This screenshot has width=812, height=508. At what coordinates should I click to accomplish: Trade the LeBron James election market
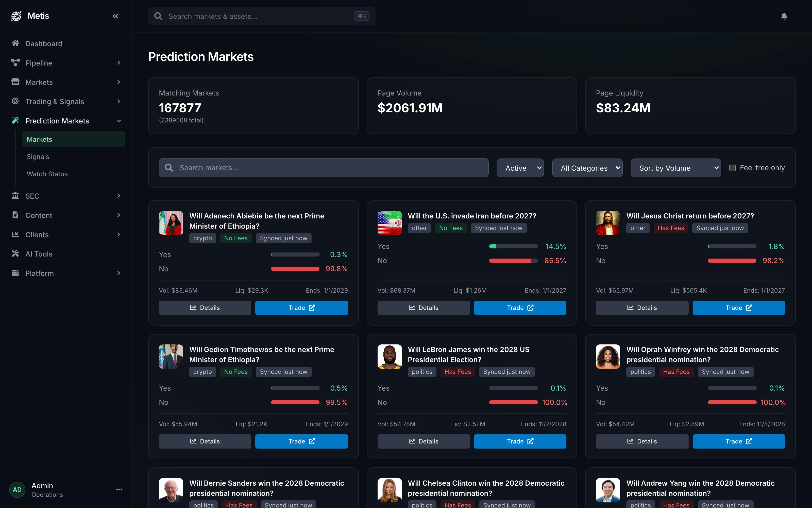[x=520, y=441]
